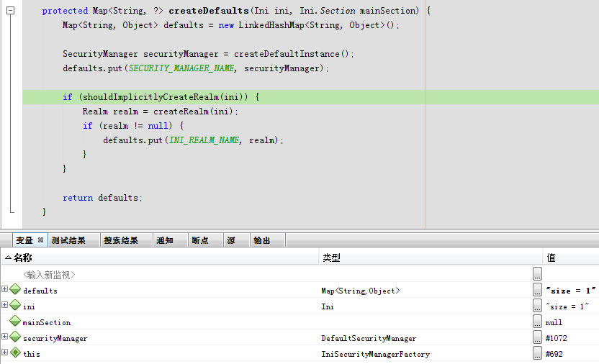The image size is (599, 364).
Task: Close the 变量 tab
Action: (x=40, y=240)
